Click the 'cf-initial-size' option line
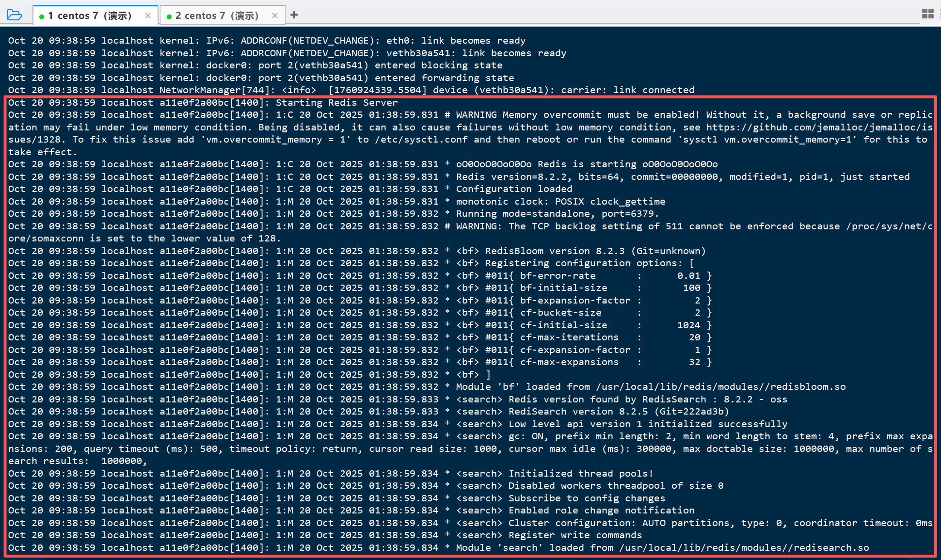Image resolution: width=941 pixels, height=560 pixels. 360,325
